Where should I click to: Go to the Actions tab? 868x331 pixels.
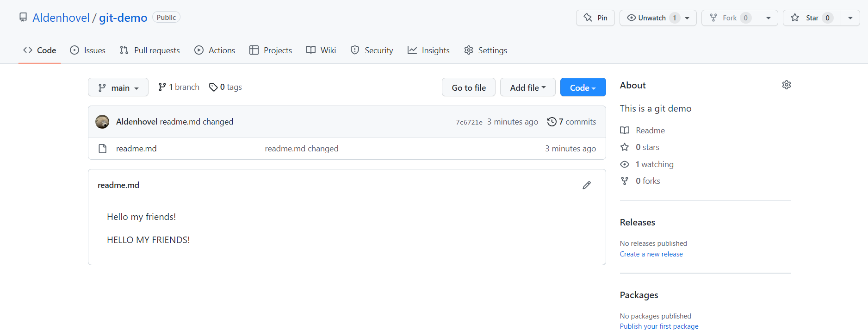(x=215, y=50)
